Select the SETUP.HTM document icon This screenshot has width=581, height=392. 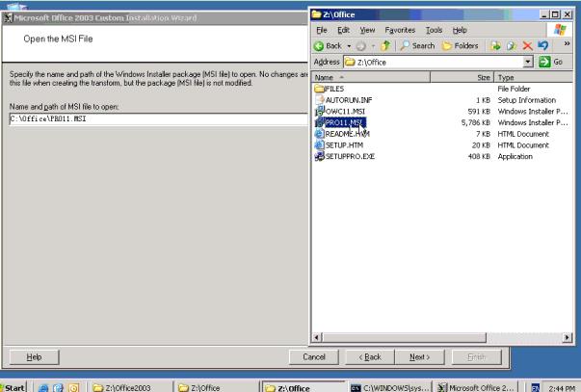tap(319, 144)
